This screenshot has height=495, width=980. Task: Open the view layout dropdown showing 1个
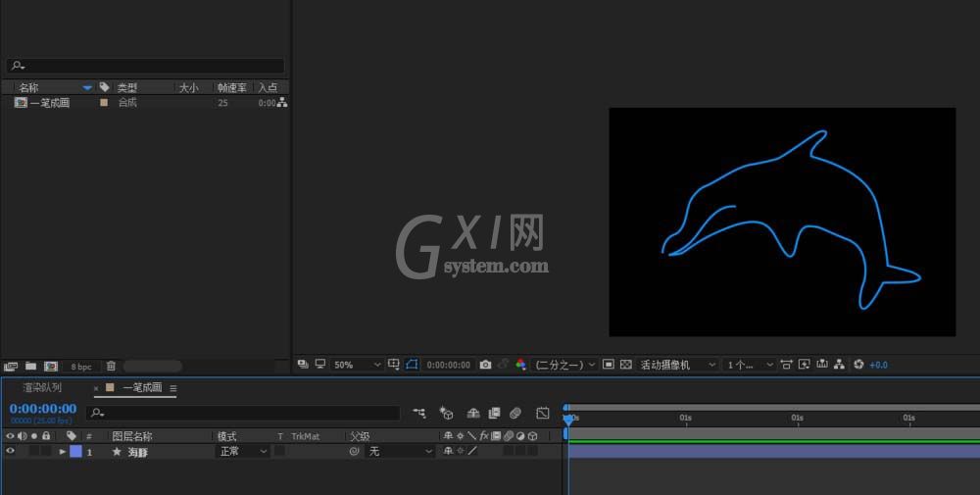750,365
